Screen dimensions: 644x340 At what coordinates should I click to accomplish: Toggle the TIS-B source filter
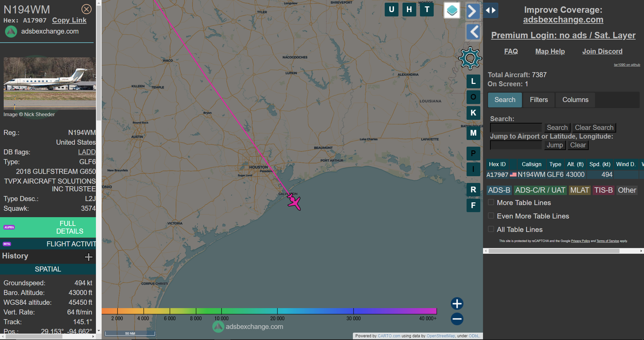(603, 190)
